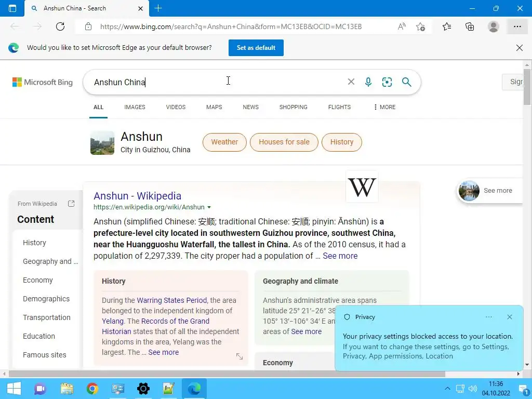Open the video meeting app on taskbar
This screenshot has height=399, width=532.
coord(40,389)
